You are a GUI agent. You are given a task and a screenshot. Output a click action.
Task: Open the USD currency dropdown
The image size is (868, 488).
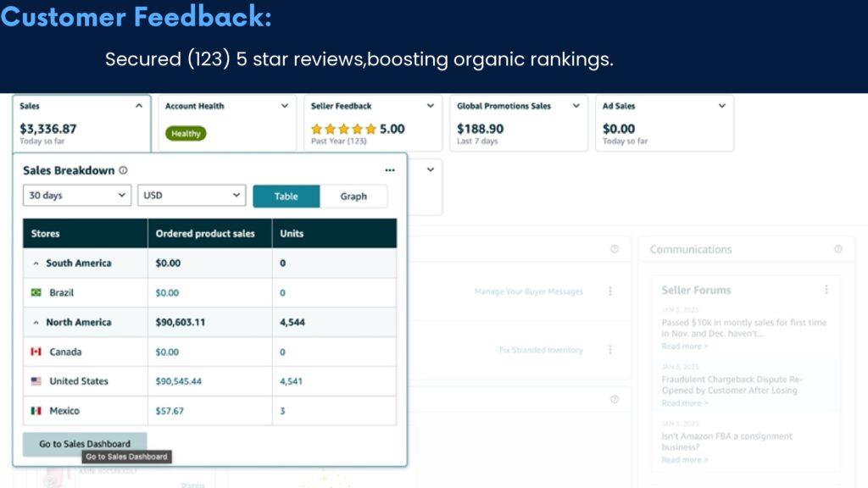192,196
